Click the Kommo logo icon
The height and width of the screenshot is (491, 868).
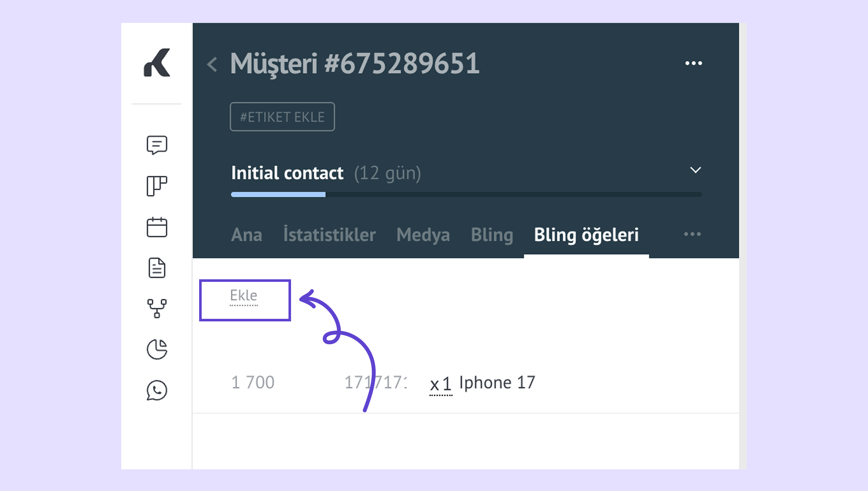click(x=157, y=63)
